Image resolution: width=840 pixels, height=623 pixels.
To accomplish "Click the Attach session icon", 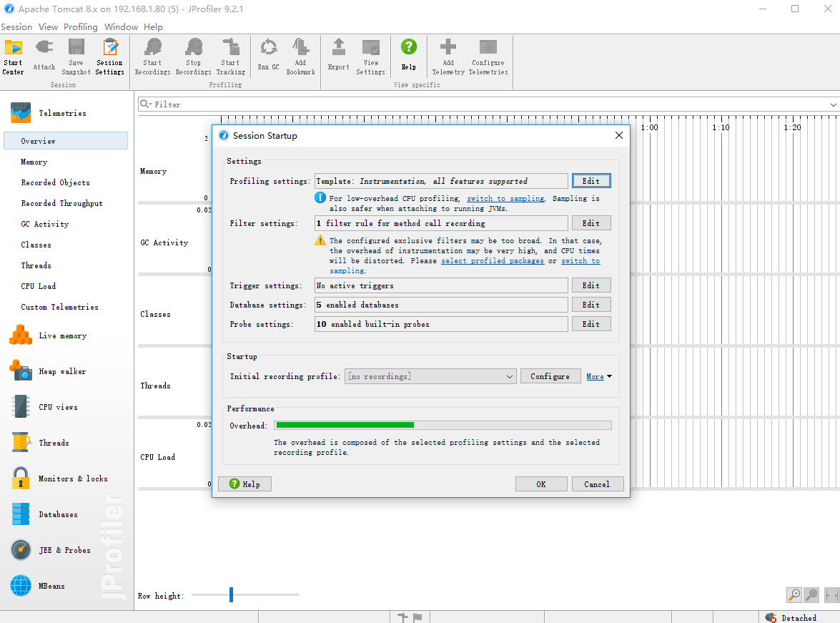I will (x=44, y=55).
